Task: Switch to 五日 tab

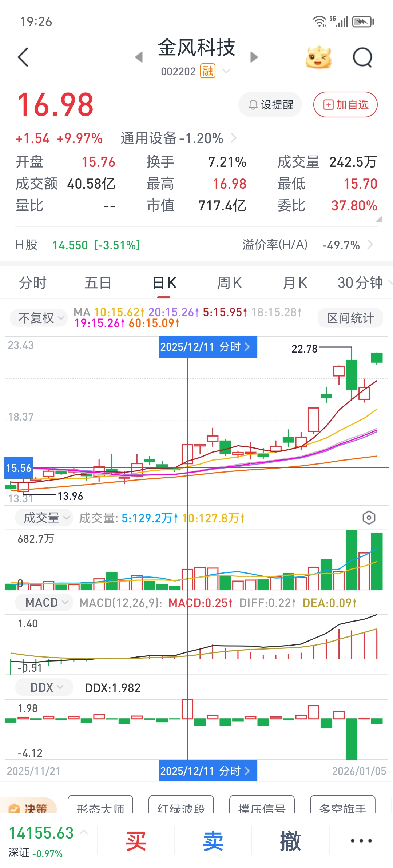Action: (98, 283)
